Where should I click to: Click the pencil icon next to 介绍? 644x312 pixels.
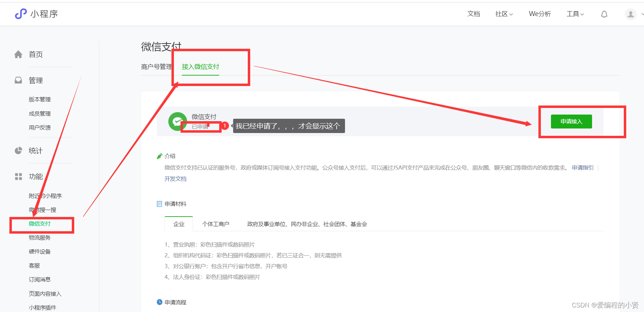click(160, 156)
